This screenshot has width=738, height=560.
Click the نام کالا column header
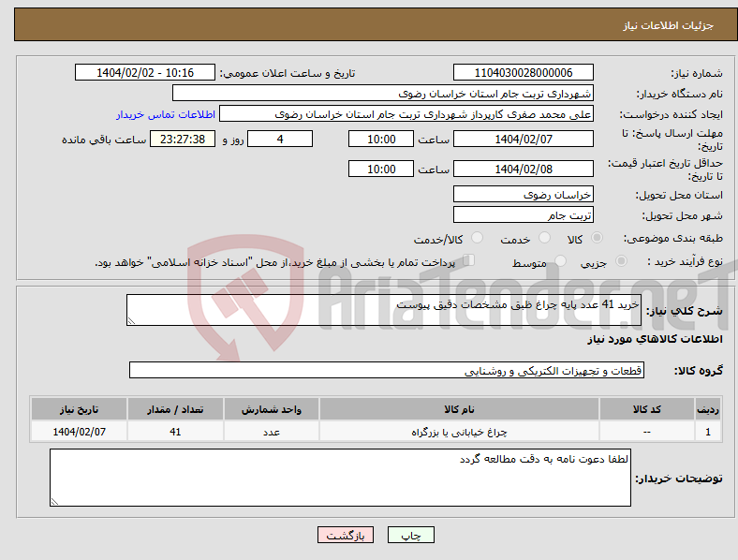tap(459, 409)
